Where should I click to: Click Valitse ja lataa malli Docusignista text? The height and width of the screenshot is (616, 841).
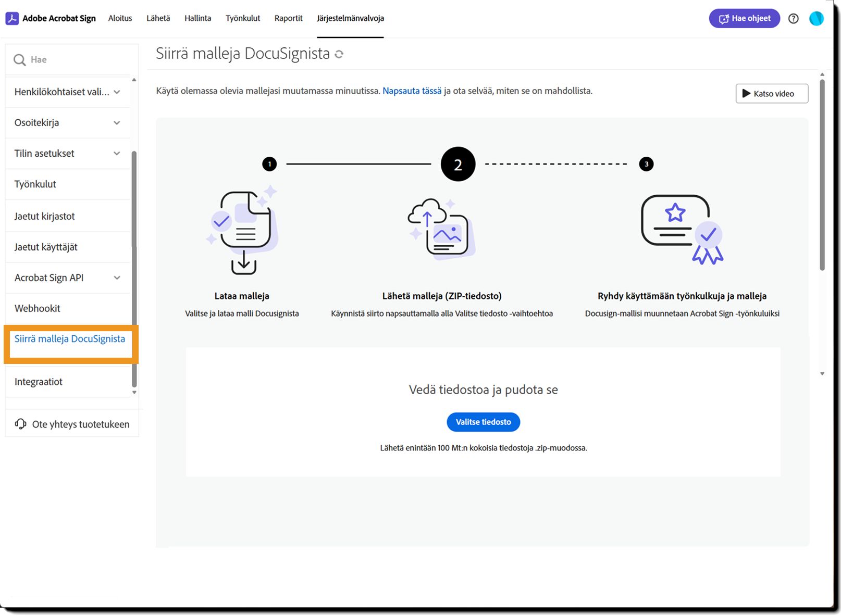pyautogui.click(x=242, y=313)
